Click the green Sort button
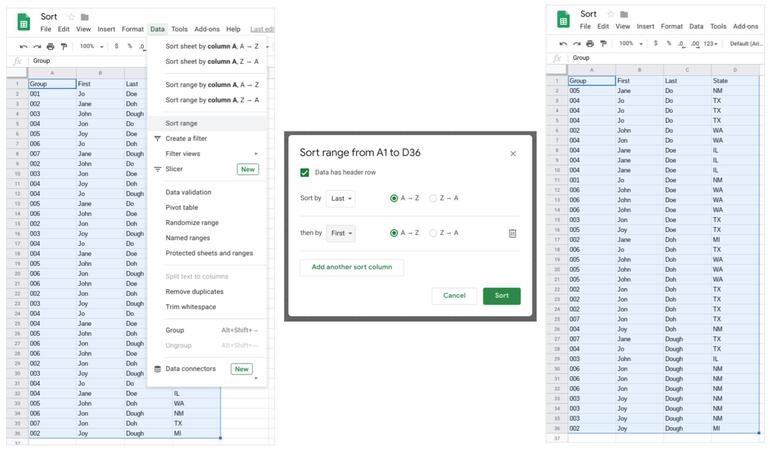This screenshot has height=450, width=770. (x=501, y=296)
